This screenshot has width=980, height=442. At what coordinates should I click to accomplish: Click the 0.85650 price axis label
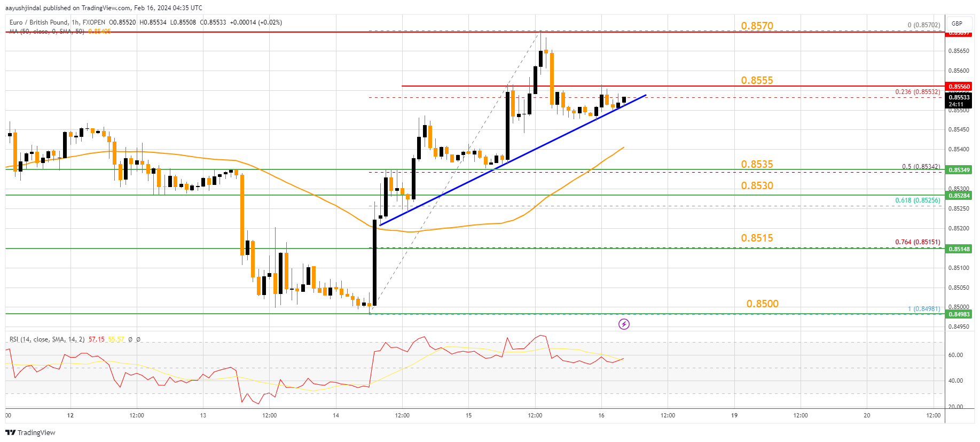[958, 51]
